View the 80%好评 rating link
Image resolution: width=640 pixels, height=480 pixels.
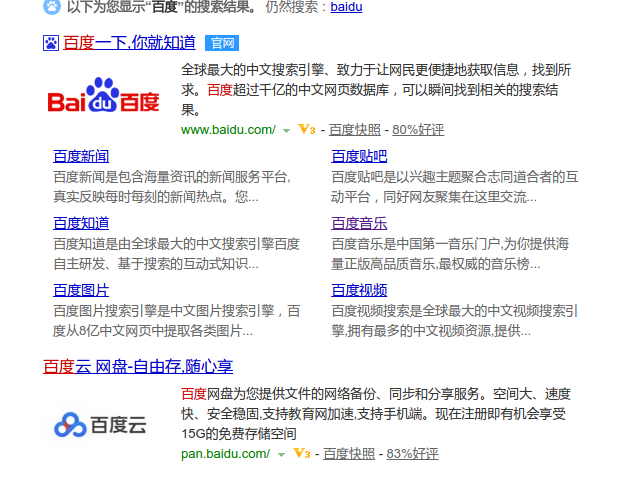[418, 130]
